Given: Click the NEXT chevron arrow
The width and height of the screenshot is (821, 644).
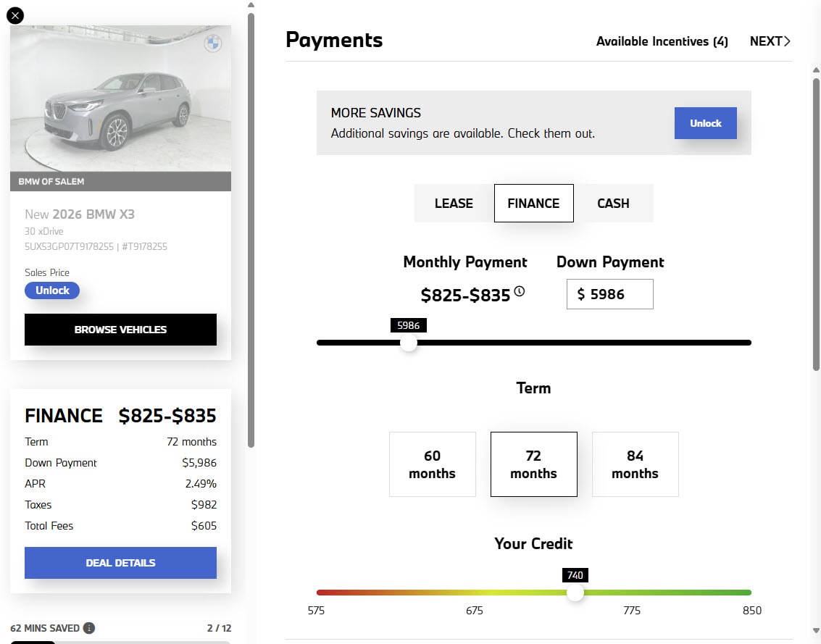Looking at the screenshot, I should pyautogui.click(x=788, y=41).
